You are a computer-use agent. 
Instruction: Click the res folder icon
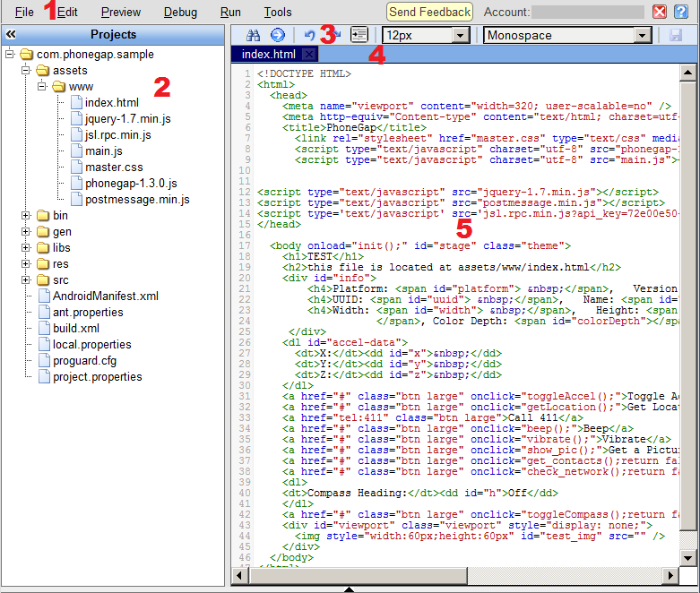(43, 263)
